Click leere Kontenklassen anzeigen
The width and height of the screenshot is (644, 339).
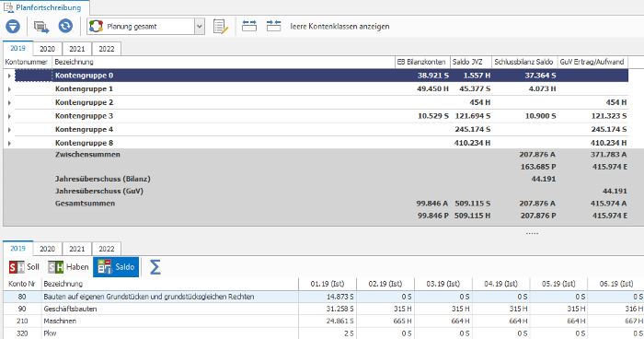[339, 27]
